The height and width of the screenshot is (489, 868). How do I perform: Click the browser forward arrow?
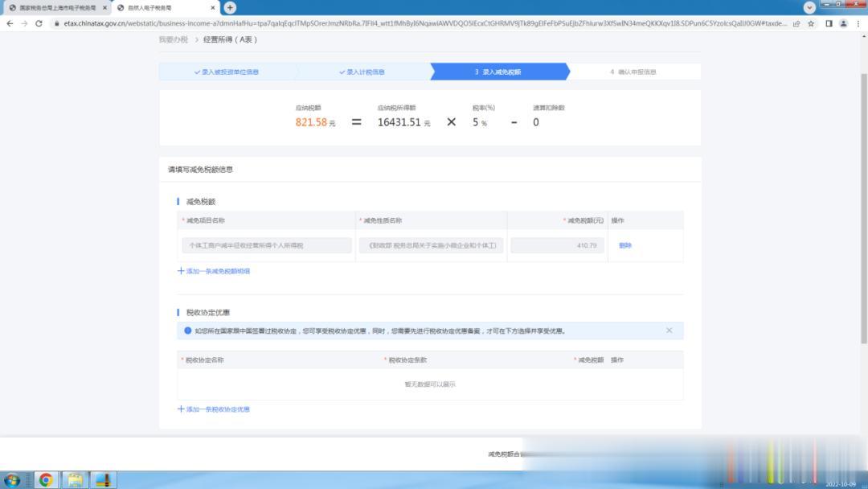pos(24,23)
